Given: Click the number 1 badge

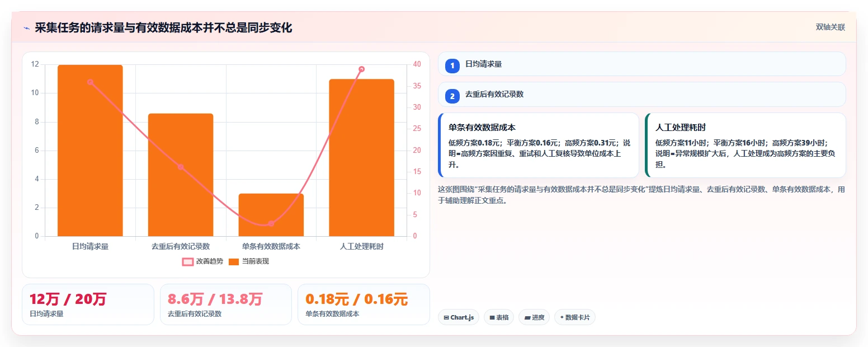Looking at the screenshot, I should point(452,65).
